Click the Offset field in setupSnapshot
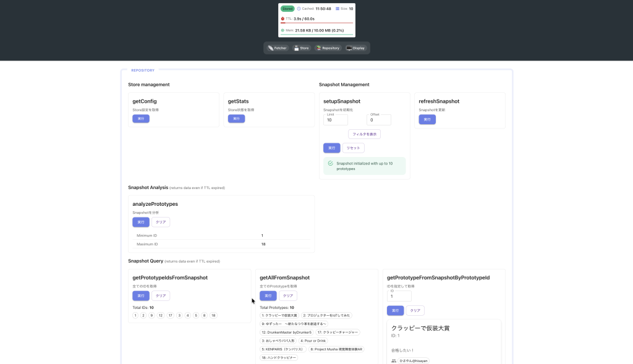The image size is (633, 364). click(x=379, y=121)
